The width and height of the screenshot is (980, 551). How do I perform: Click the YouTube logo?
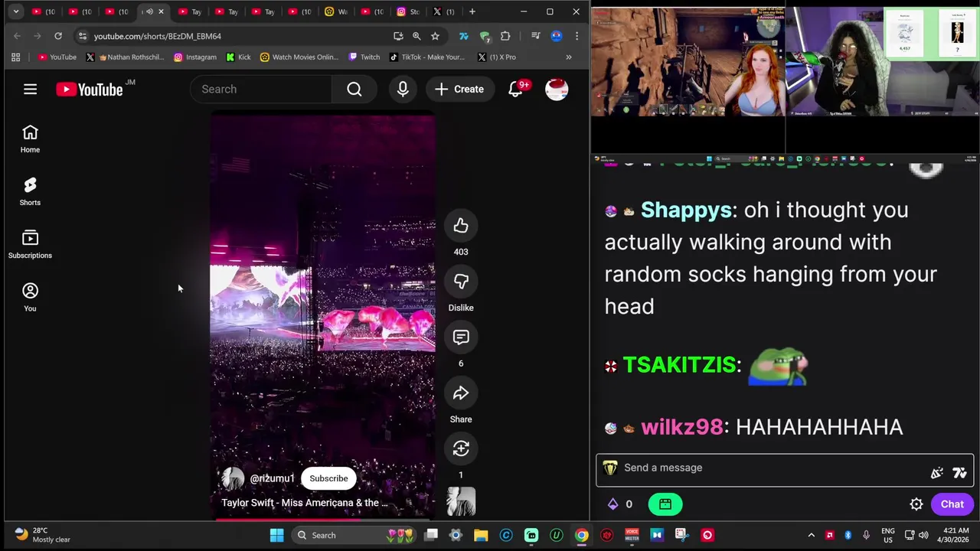tap(90, 90)
